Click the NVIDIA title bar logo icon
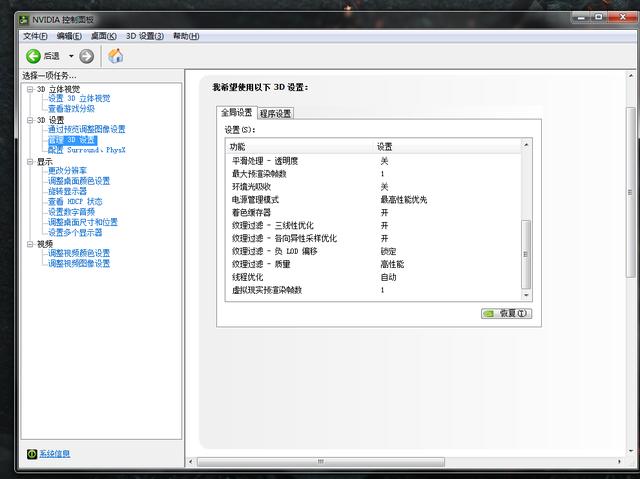Image resolution: width=640 pixels, height=479 pixels. [24, 19]
